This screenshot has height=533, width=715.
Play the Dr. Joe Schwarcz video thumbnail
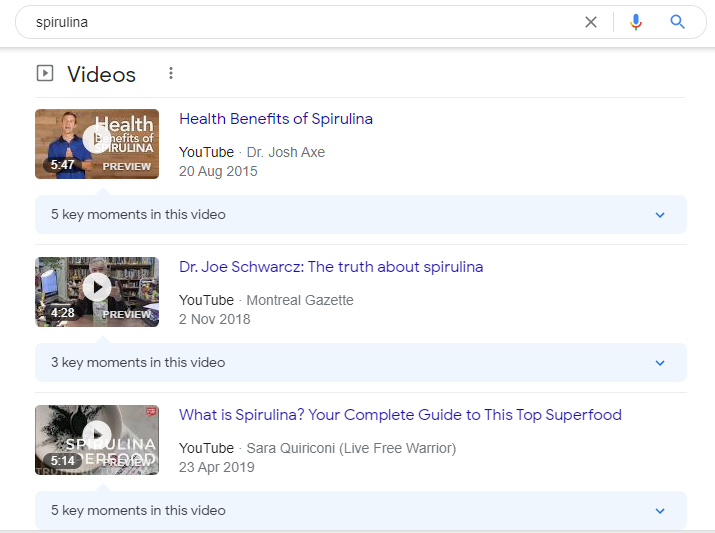point(97,292)
